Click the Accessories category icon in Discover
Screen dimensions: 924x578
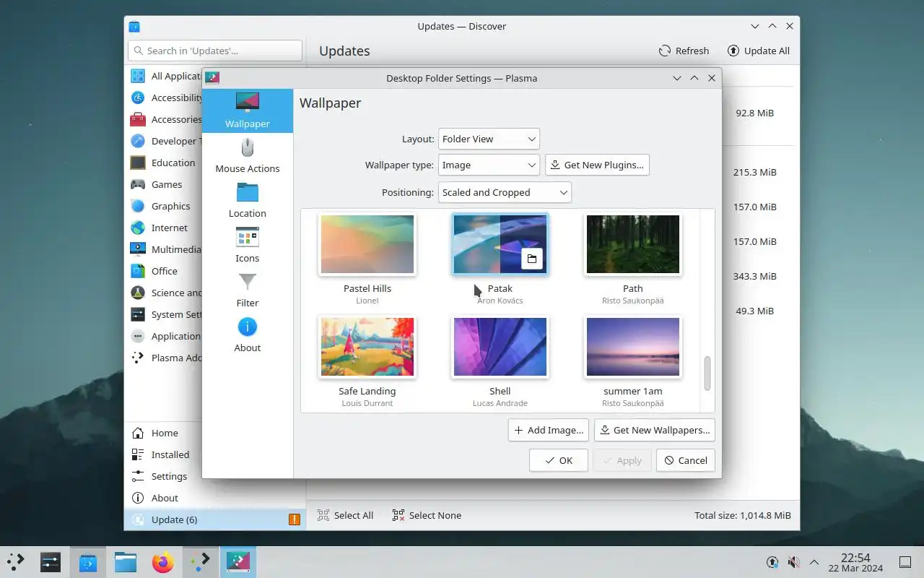138,119
